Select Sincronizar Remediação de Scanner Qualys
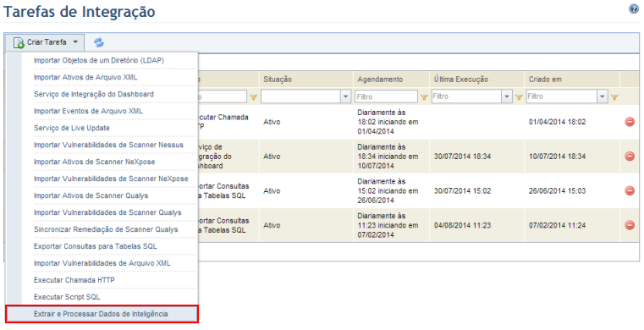This screenshot has width=644, height=330. [106, 229]
